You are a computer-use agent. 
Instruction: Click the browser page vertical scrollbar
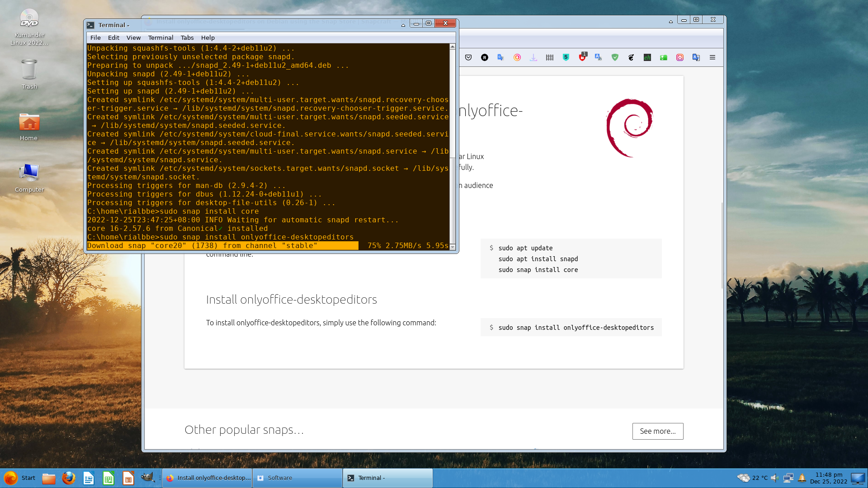click(722, 246)
